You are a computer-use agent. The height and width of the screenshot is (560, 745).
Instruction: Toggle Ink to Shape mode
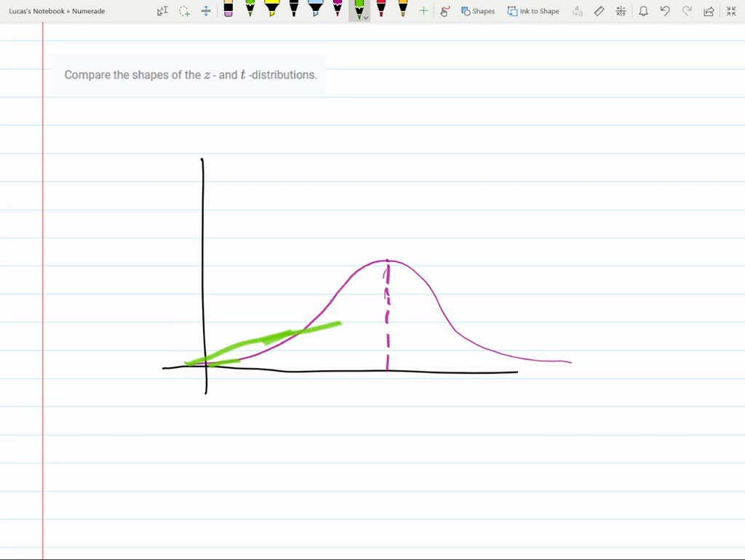point(533,11)
